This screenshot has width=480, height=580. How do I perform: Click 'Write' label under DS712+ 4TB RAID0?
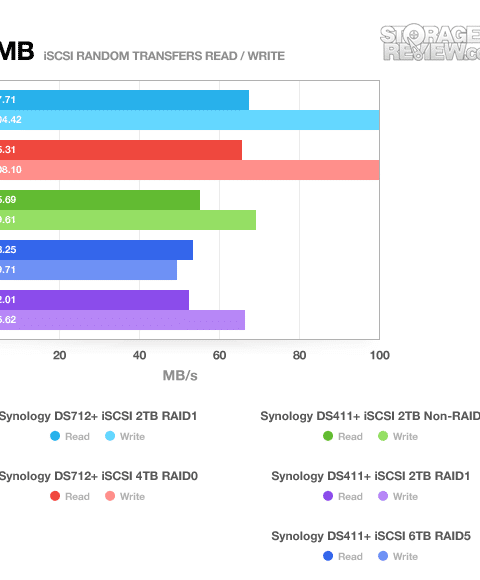point(132,496)
